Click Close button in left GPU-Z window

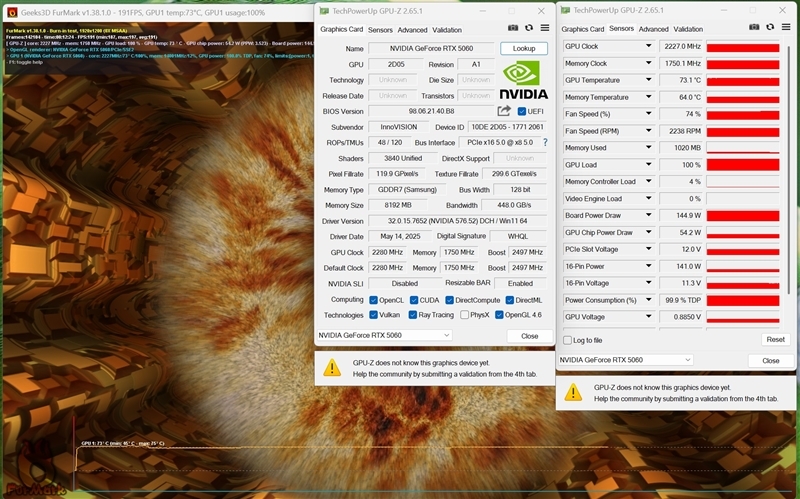click(530, 336)
